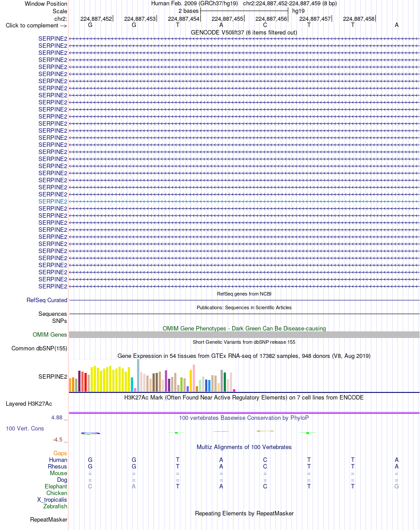Image resolution: width=420 pixels, height=530 pixels.
Task: Select SERPINE2 label beside GTEx expression bars
Action: pyautogui.click(x=53, y=377)
